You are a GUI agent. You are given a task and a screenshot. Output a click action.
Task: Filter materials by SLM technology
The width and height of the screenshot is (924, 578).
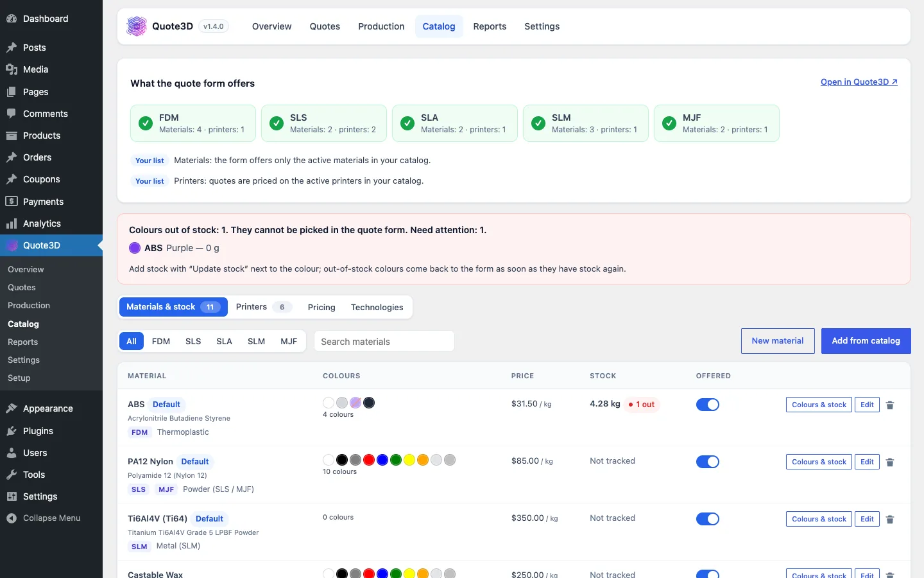pyautogui.click(x=256, y=341)
